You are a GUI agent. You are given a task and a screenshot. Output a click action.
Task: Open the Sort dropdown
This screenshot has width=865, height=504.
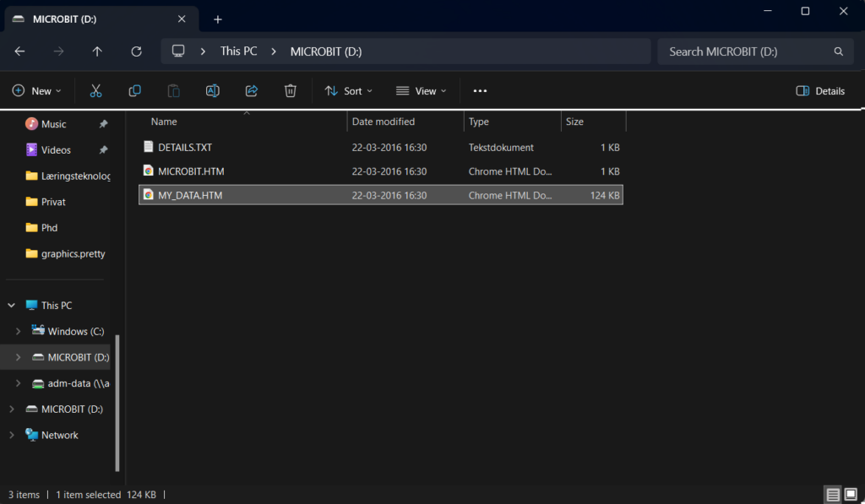click(349, 91)
